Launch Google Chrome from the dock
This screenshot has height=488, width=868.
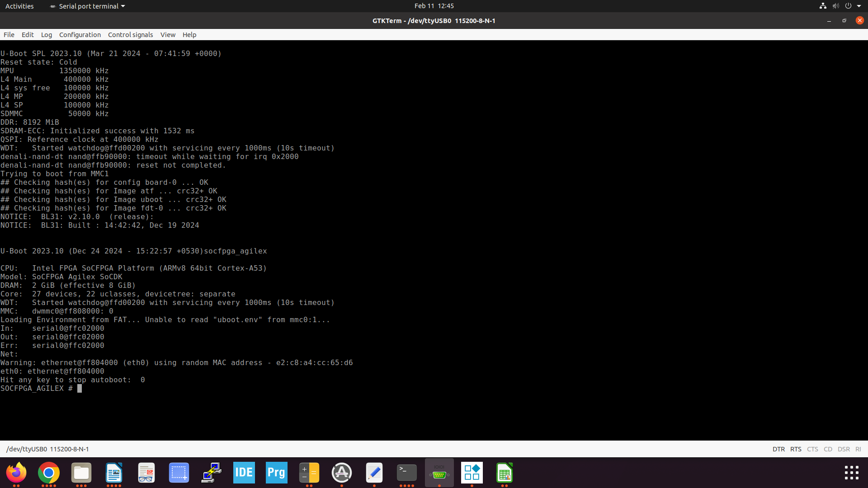point(49,473)
